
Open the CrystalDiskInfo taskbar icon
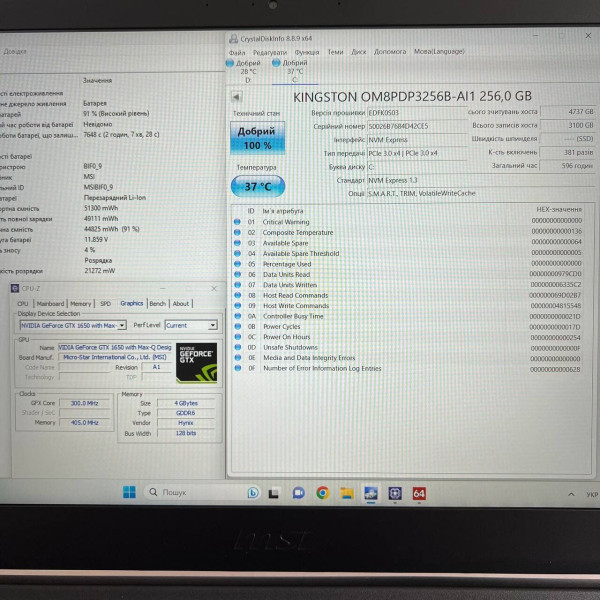tap(371, 493)
